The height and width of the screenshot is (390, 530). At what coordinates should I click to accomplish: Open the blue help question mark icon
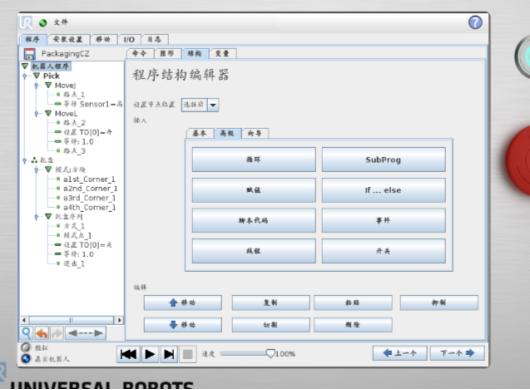(475, 22)
